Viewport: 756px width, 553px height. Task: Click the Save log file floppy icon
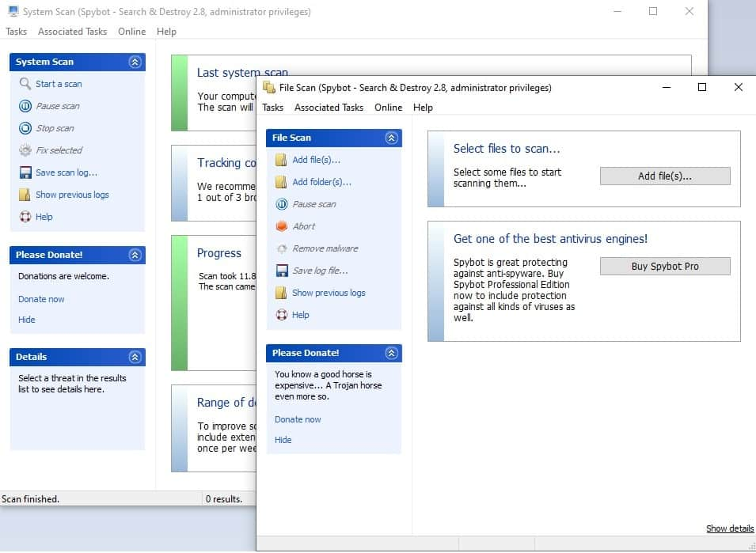point(282,271)
